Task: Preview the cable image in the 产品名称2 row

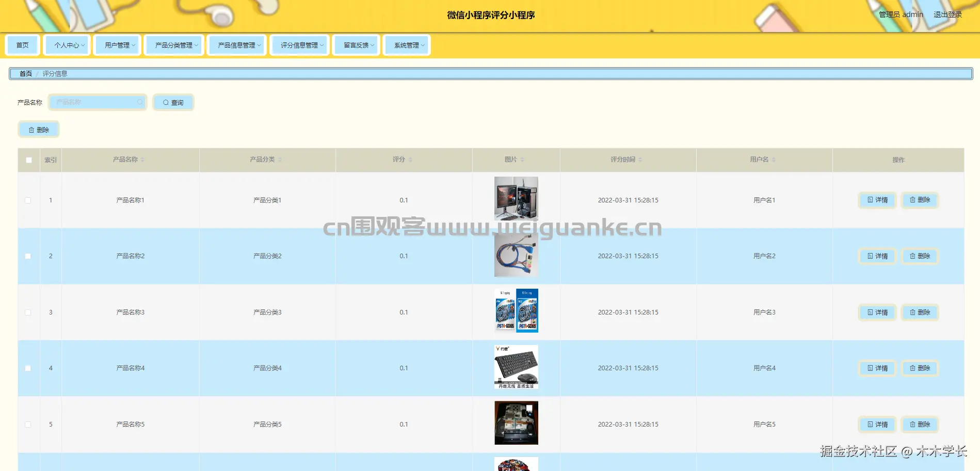Action: tap(516, 255)
